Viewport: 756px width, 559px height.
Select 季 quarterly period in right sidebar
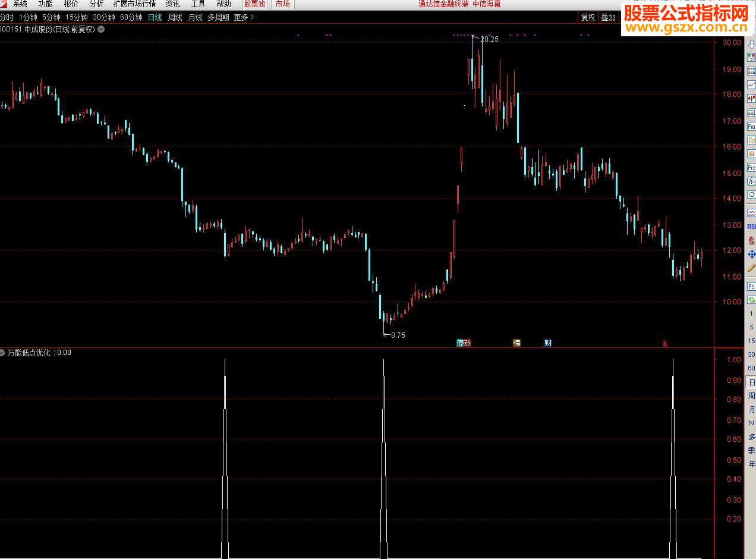(x=751, y=451)
